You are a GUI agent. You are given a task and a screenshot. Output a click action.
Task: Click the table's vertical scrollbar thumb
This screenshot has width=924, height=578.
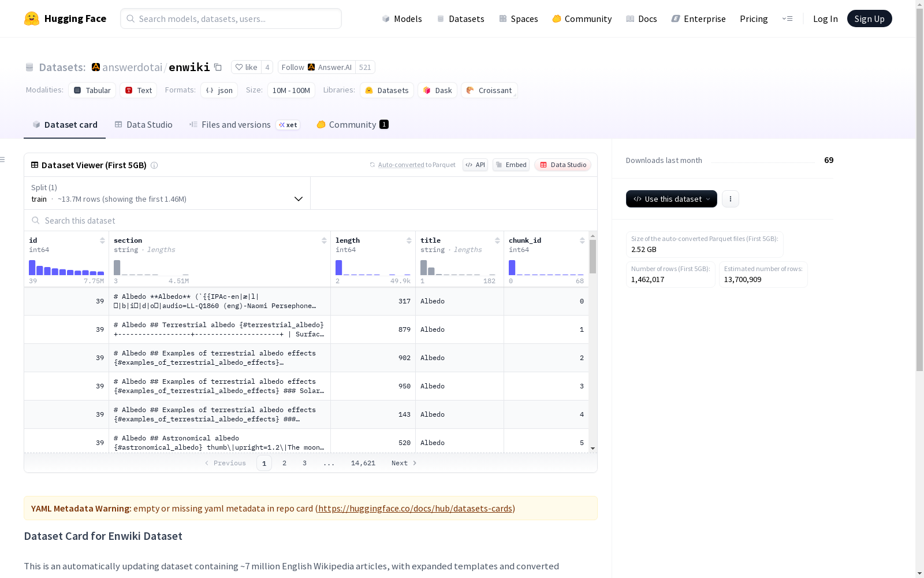click(593, 257)
